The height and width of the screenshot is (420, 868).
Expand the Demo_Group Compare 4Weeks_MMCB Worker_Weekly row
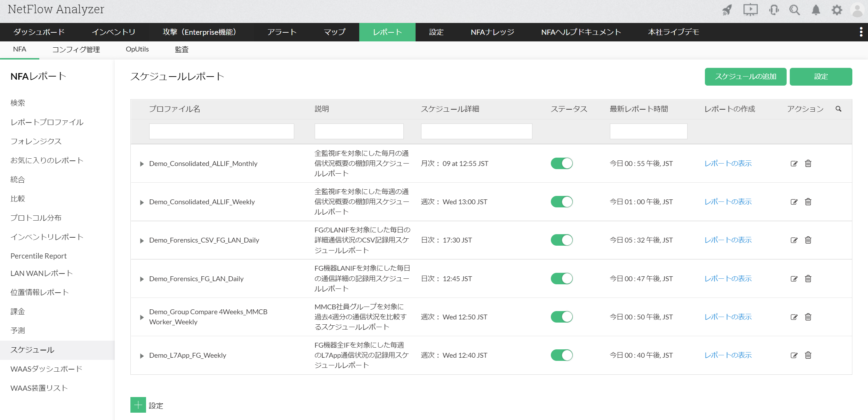coord(142,317)
